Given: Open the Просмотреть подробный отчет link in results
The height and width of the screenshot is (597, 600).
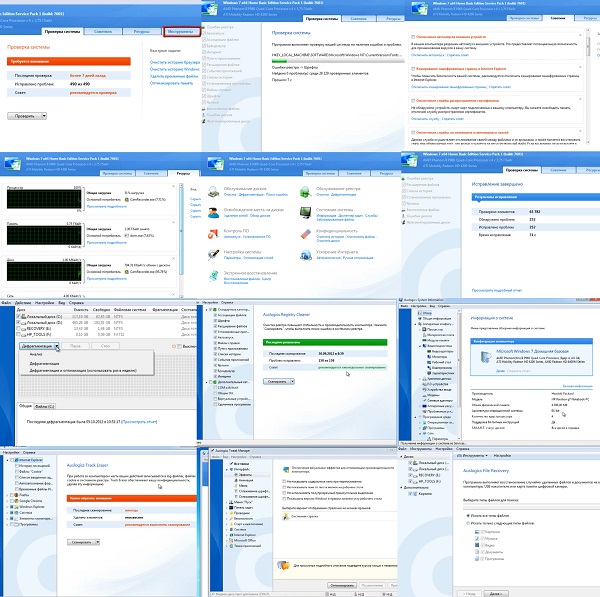Looking at the screenshot, I should 497,290.
